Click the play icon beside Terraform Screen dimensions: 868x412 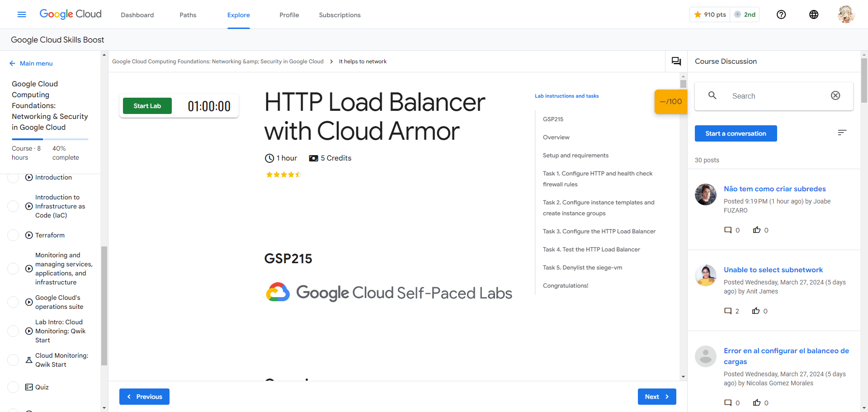[x=29, y=235]
